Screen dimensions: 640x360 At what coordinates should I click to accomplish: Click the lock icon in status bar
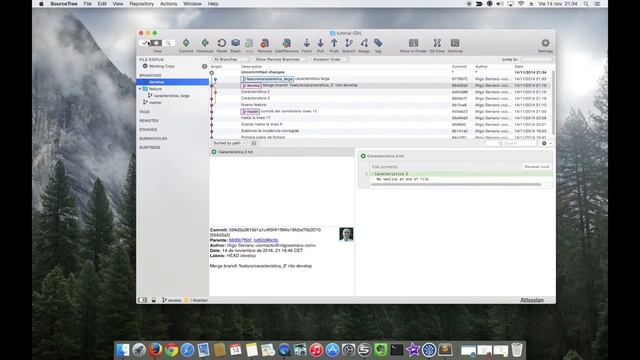click(154, 300)
